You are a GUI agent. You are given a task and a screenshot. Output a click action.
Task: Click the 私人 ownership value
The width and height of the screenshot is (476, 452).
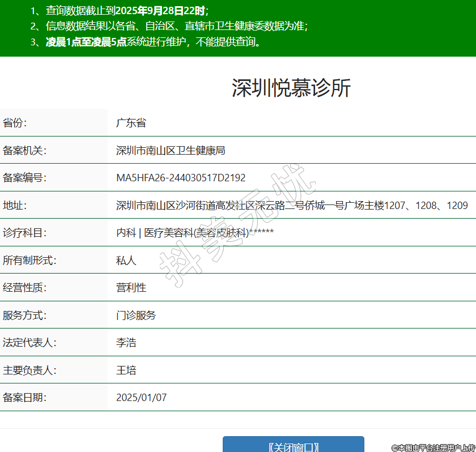tap(126, 261)
